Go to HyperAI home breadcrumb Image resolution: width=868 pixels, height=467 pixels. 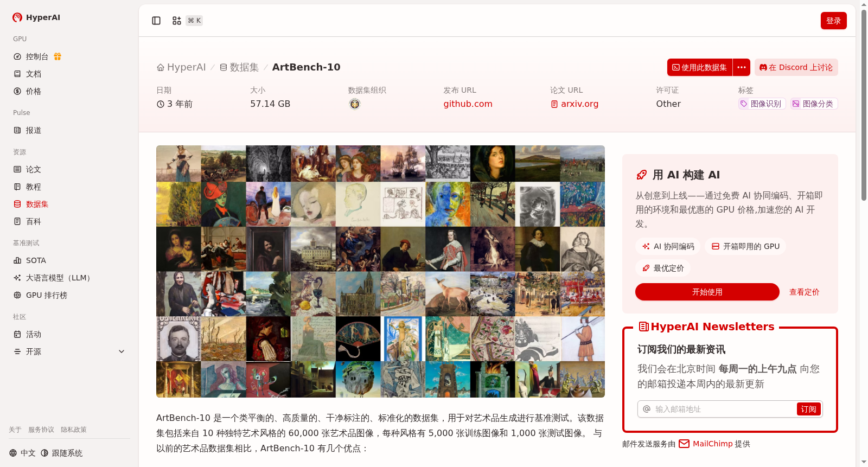pos(181,67)
